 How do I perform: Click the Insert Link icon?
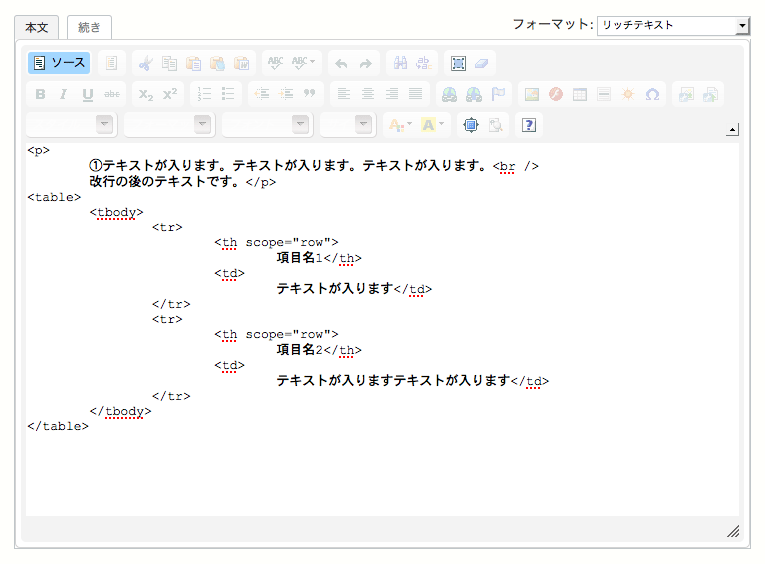(449, 94)
